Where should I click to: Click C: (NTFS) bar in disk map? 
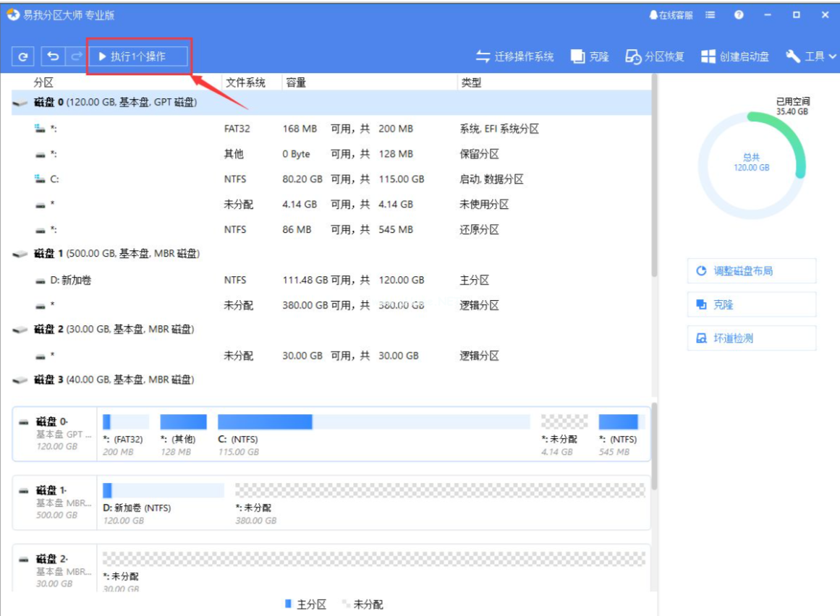coord(265,422)
